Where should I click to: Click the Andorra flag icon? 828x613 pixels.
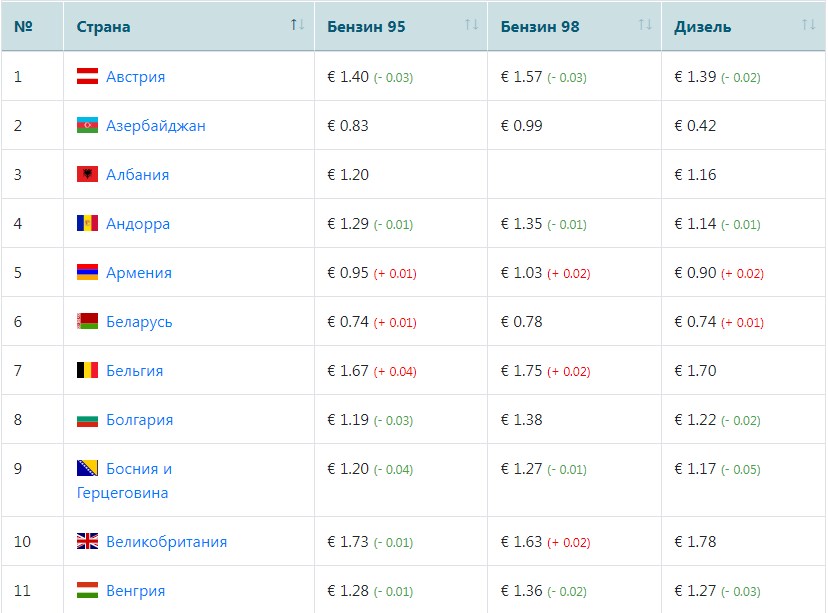(87, 223)
